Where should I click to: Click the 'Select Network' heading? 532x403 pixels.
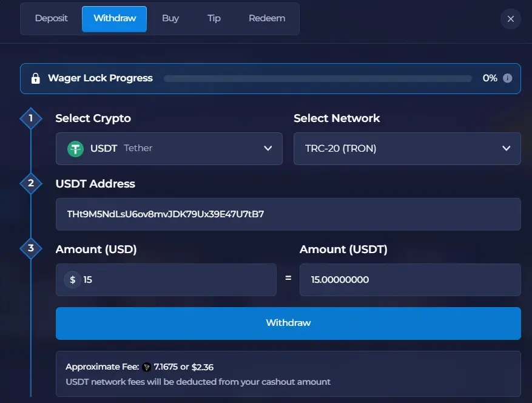[x=337, y=118]
